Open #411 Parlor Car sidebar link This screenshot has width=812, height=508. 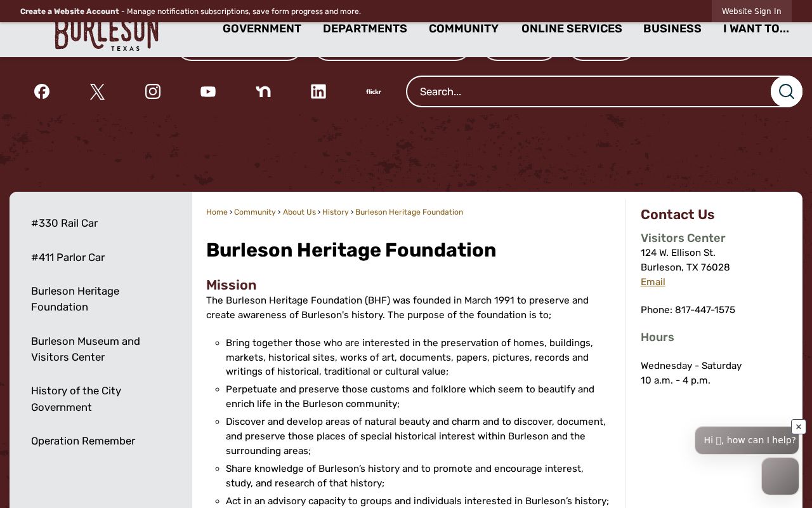pyautogui.click(x=68, y=257)
